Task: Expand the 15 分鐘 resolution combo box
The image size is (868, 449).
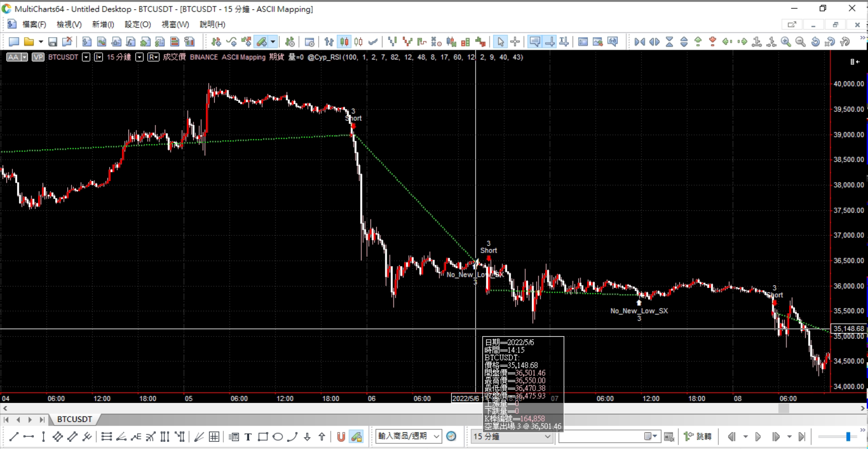Action: 547,437
